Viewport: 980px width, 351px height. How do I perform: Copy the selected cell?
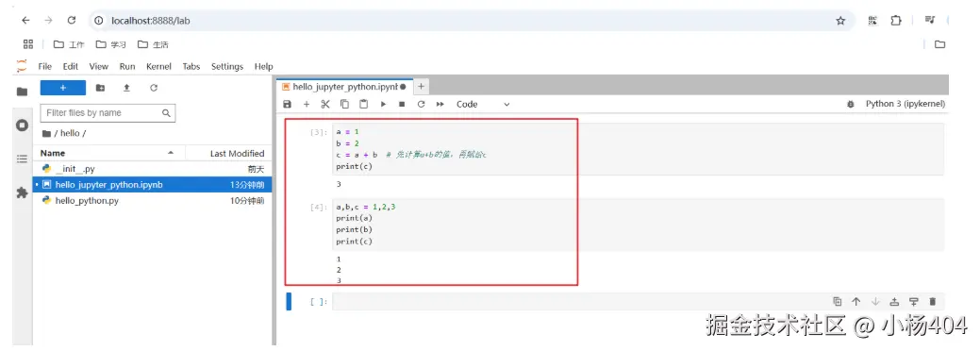[344, 105]
